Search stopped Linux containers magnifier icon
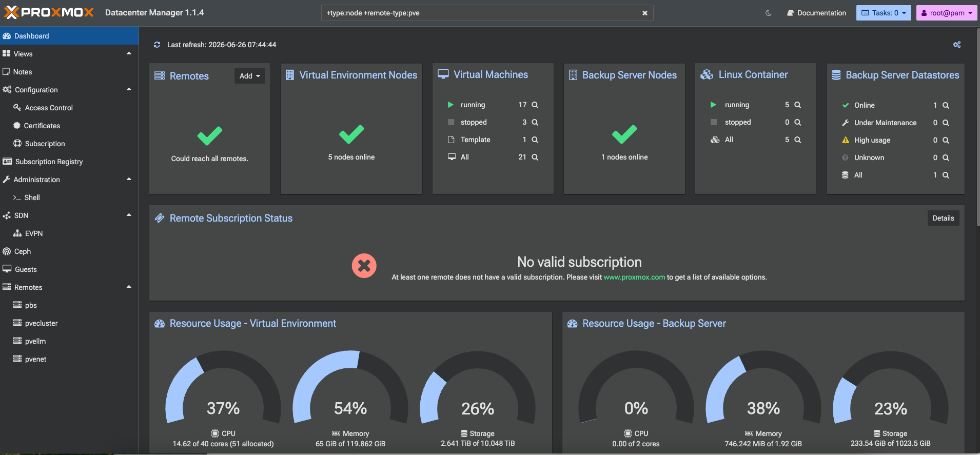 [x=798, y=122]
